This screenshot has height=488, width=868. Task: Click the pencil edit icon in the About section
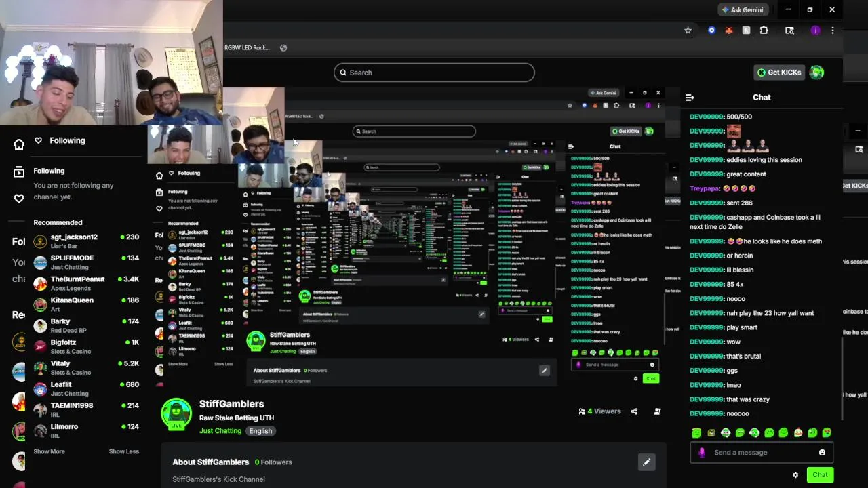[x=646, y=462]
